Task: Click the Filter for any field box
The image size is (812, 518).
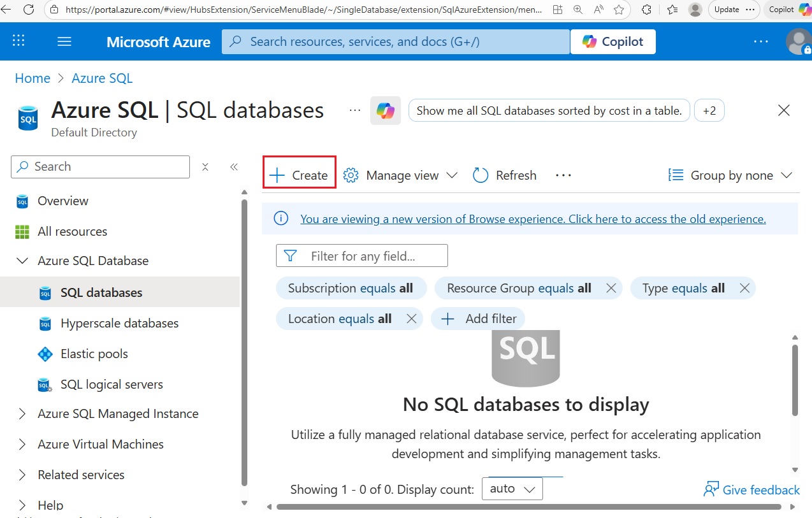Action: point(362,256)
